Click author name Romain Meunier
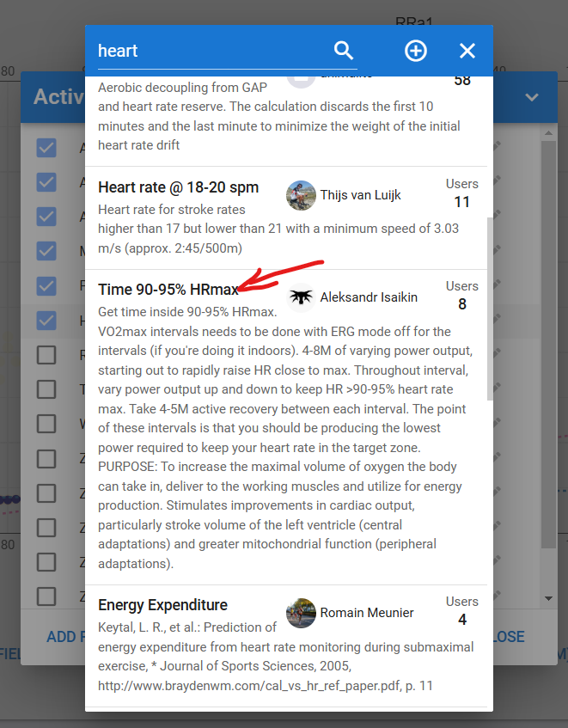The width and height of the screenshot is (568, 728). [x=367, y=613]
